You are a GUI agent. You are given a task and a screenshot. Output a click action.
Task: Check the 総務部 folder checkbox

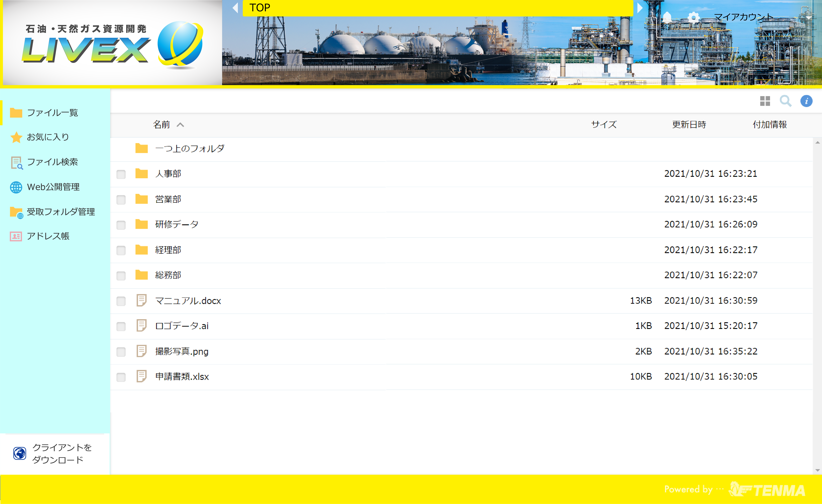pos(121,276)
